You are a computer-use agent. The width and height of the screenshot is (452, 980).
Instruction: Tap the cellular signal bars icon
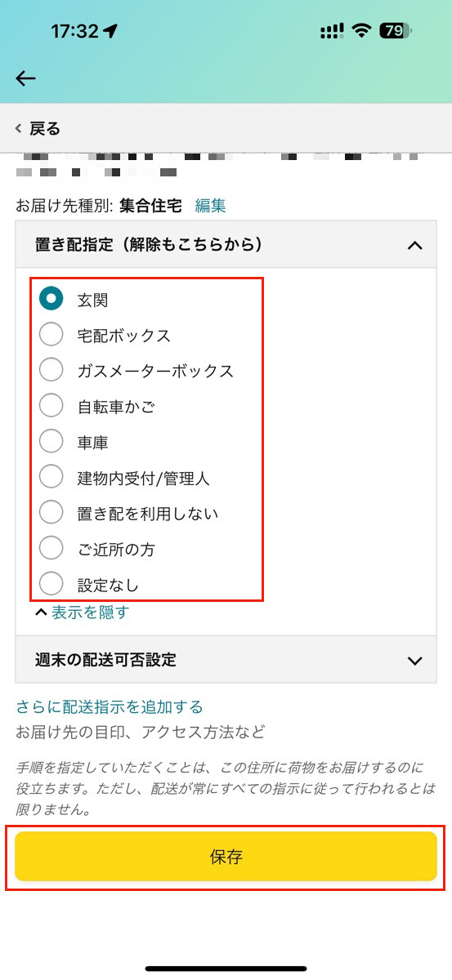tap(332, 31)
